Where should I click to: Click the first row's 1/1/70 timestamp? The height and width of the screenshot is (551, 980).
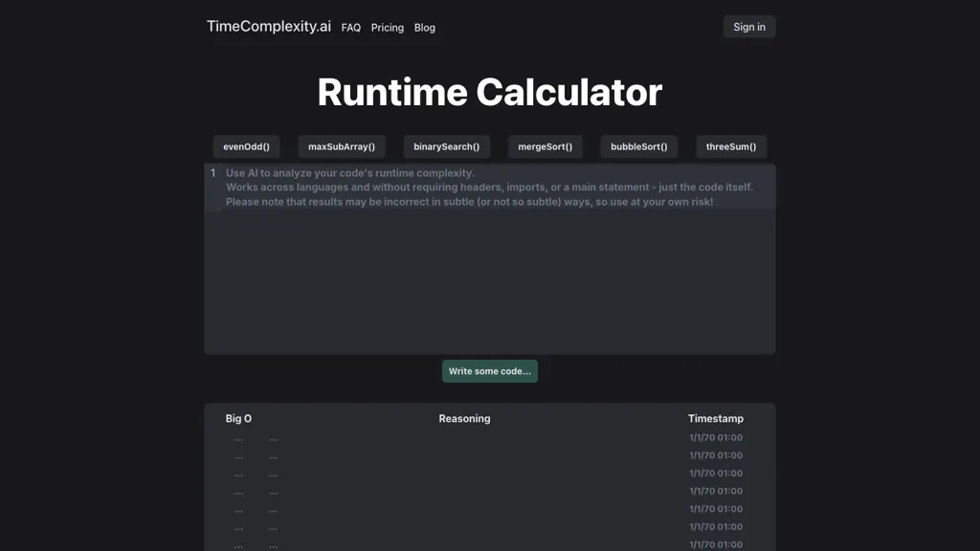point(716,437)
